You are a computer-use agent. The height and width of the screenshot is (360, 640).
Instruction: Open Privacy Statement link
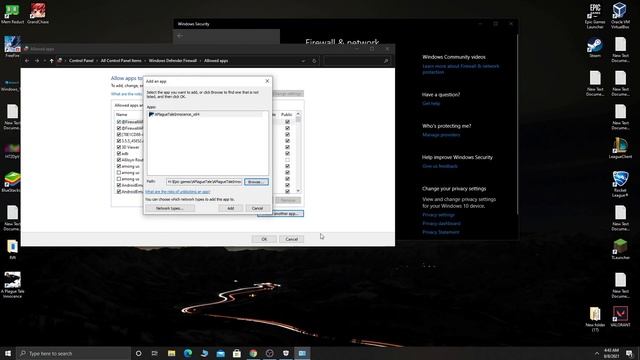pos(441,232)
